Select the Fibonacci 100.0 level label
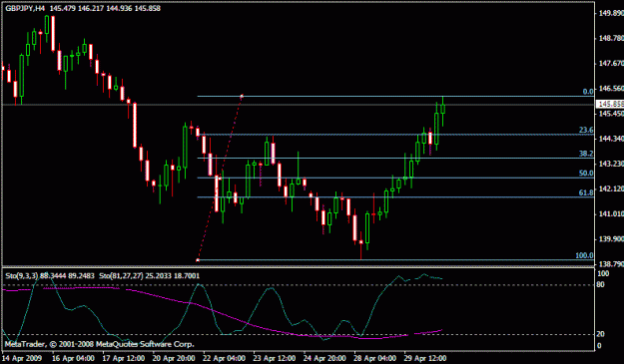Image resolution: width=624 pixels, height=364 pixels. pos(584,255)
